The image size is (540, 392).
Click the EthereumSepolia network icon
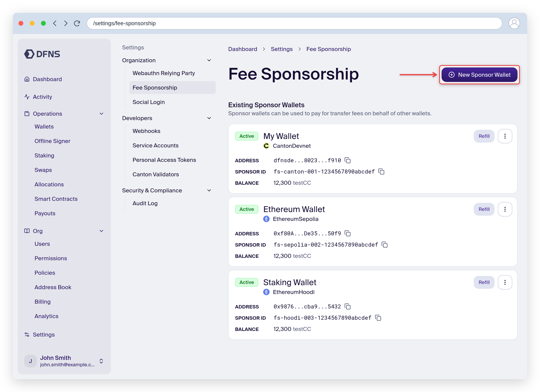coord(266,219)
